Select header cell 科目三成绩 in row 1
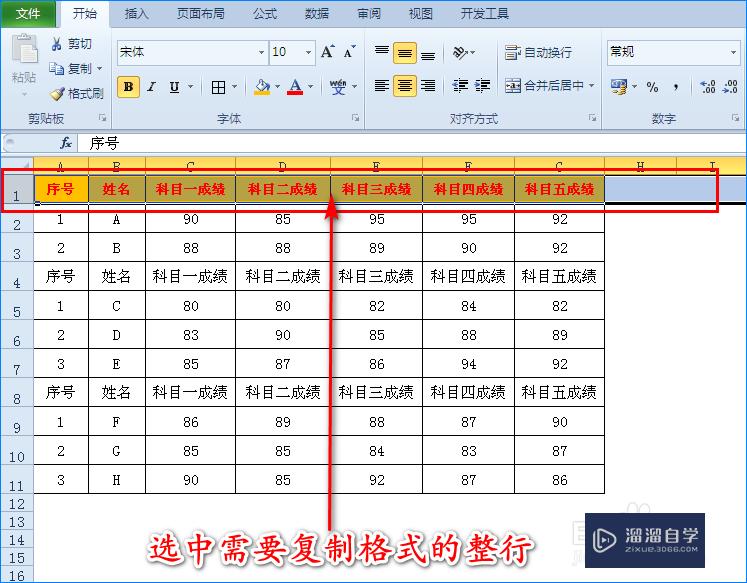This screenshot has height=583, width=747. tap(376, 190)
